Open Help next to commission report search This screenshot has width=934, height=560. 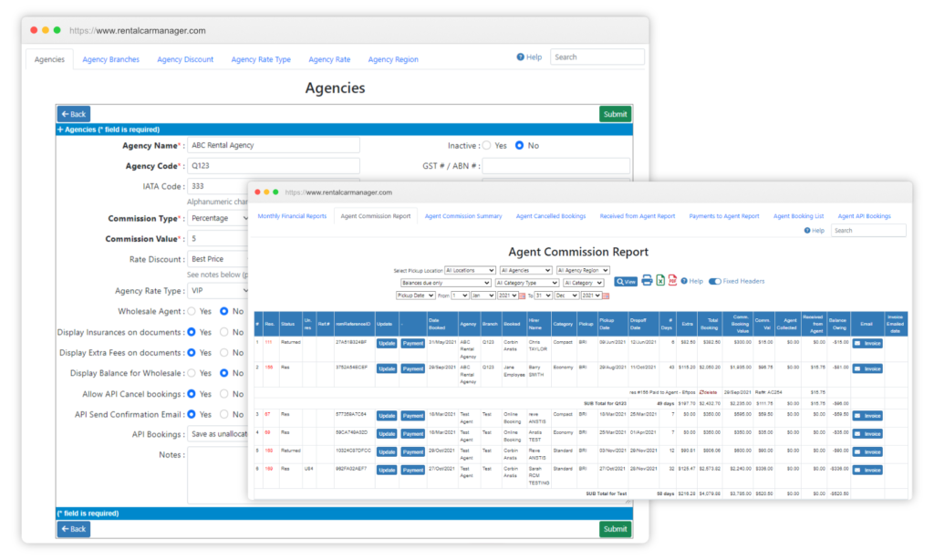click(815, 231)
